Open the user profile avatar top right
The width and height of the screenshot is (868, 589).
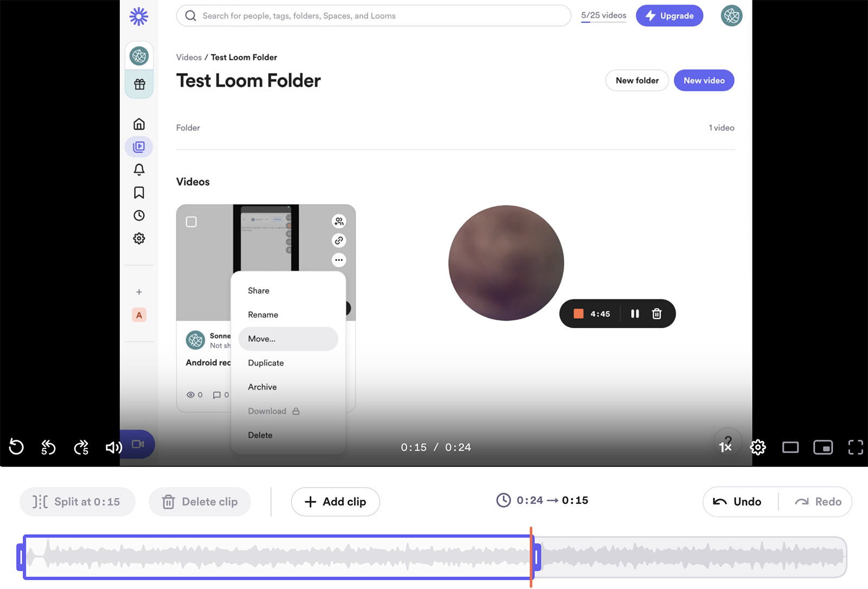(x=731, y=16)
